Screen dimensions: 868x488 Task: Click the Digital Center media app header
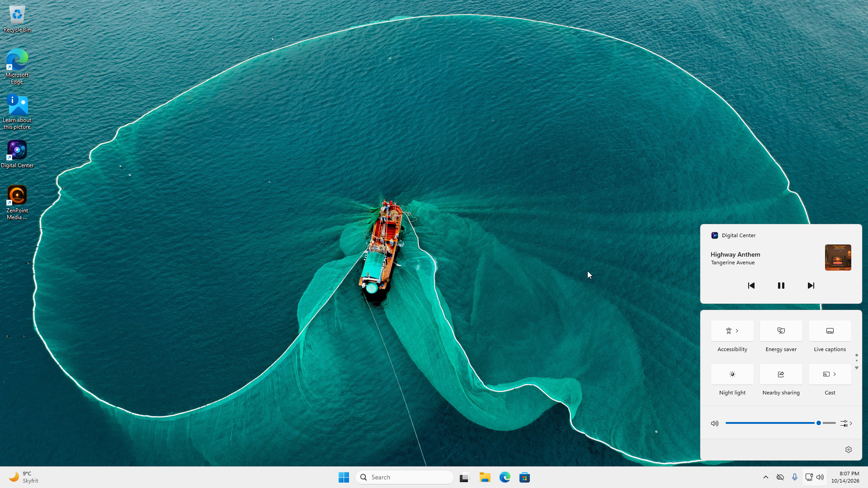(733, 235)
